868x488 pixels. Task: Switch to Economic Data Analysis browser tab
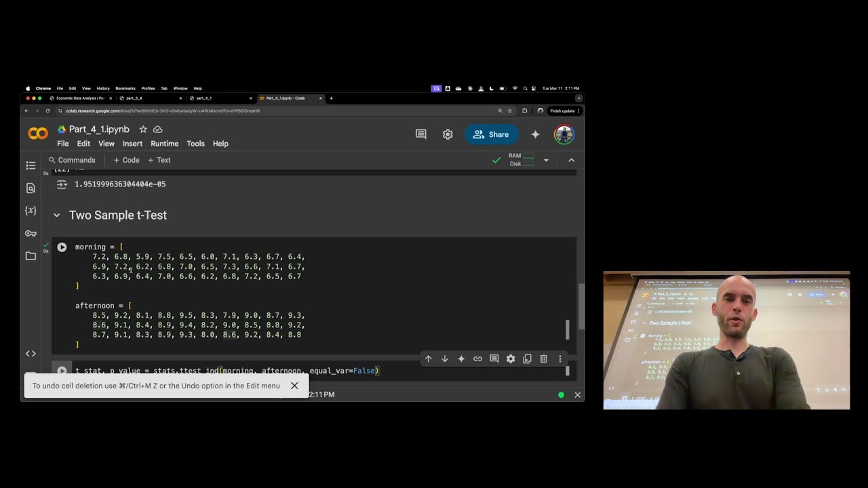[80, 98]
